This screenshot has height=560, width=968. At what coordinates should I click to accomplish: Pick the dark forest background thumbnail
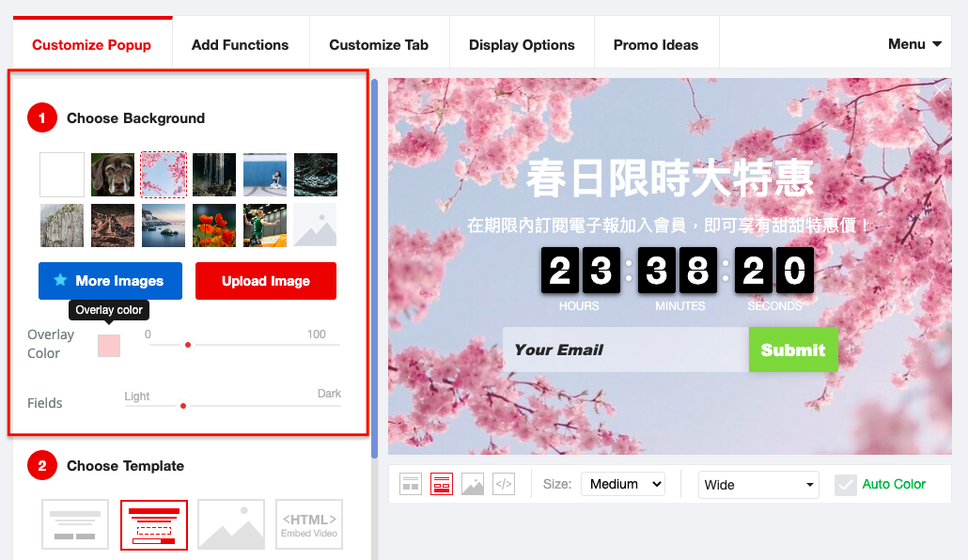(214, 175)
